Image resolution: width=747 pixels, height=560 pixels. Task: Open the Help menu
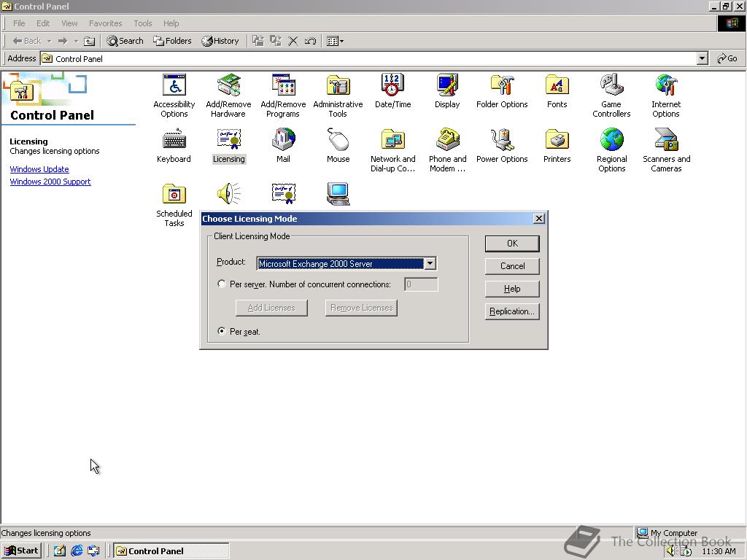tap(171, 23)
